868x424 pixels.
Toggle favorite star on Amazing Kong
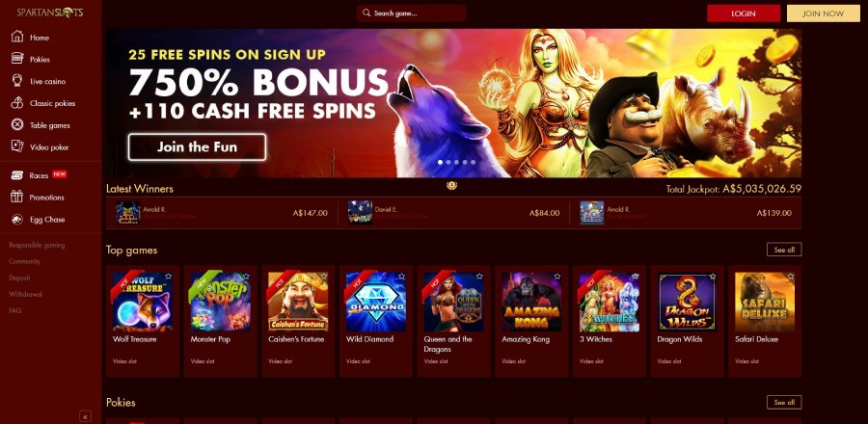point(557,276)
